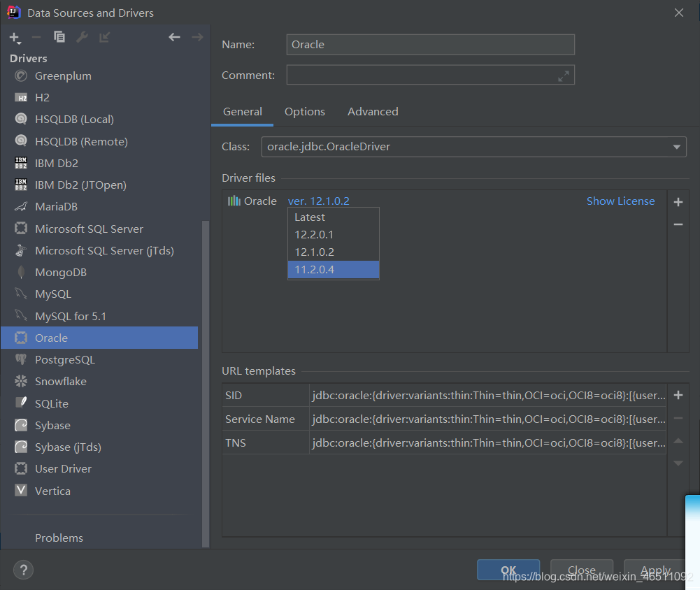700x590 pixels.
Task: Select the Service Name URL template row
Action: 444,419
